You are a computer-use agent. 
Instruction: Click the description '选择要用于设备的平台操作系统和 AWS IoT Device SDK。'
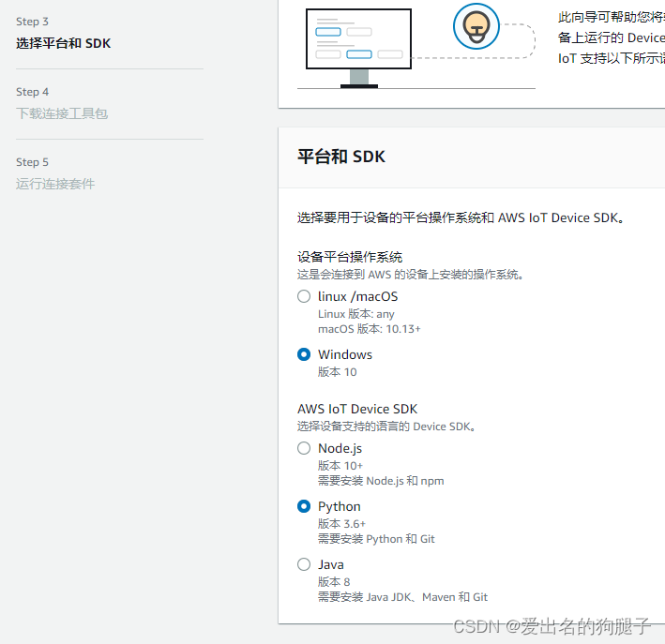461,217
